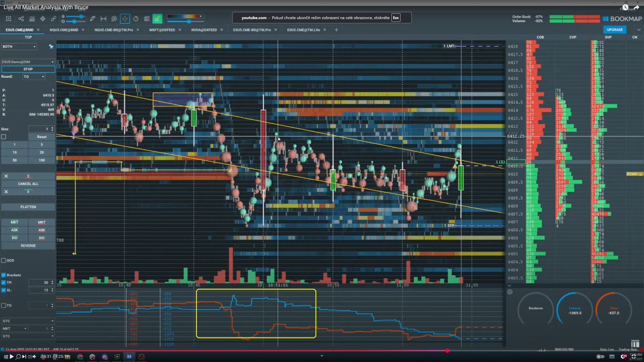Click the Size stepper field
The height and width of the screenshot is (362, 644).
42,129
